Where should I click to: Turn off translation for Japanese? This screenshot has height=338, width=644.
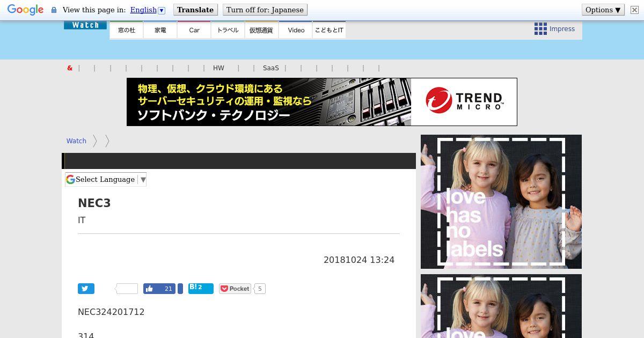click(x=265, y=10)
